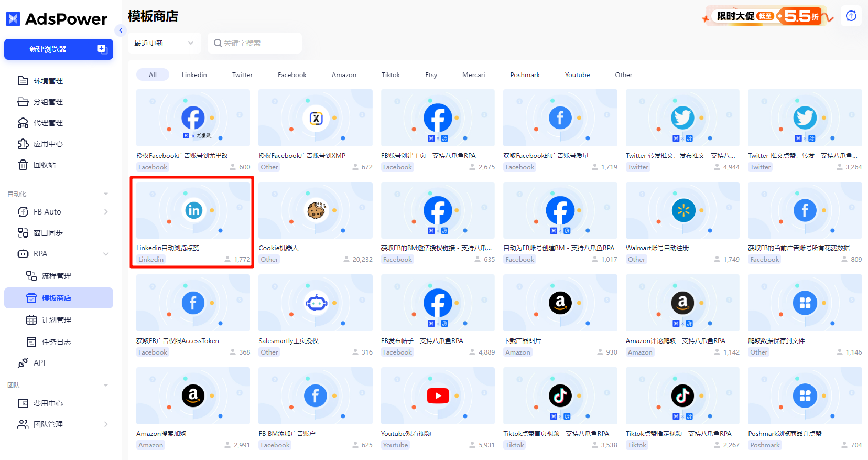Open the 最近更新 sort dropdown
Screen dimensions: 868x460
[165, 43]
